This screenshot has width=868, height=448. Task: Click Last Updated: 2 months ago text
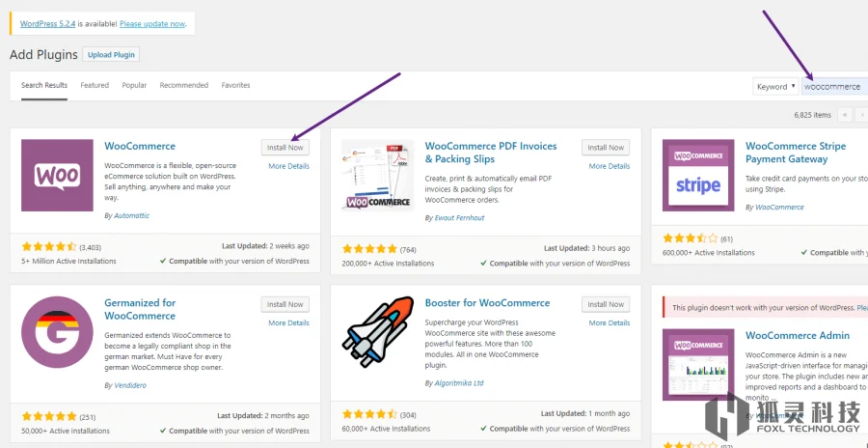click(263, 416)
